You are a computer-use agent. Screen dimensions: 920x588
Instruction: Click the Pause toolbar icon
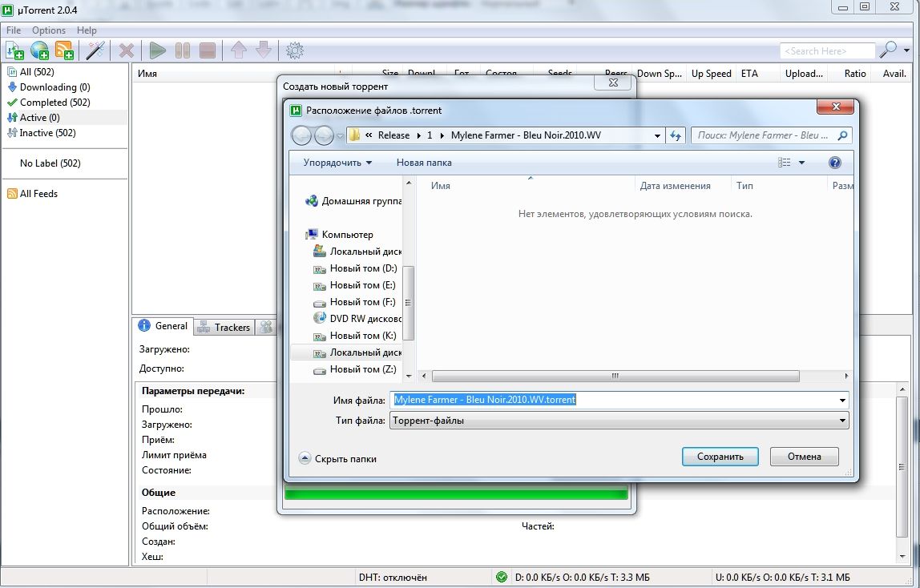coord(183,50)
